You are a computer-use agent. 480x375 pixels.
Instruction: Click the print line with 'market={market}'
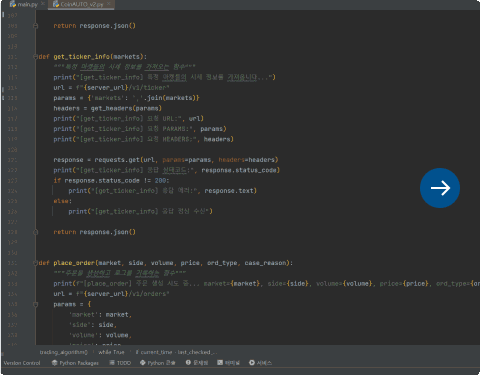(x=266, y=284)
